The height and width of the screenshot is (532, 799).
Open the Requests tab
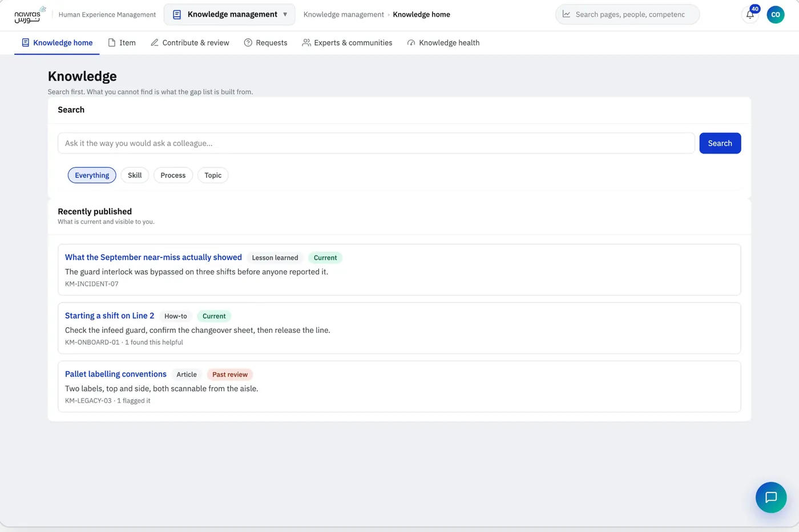tap(265, 43)
